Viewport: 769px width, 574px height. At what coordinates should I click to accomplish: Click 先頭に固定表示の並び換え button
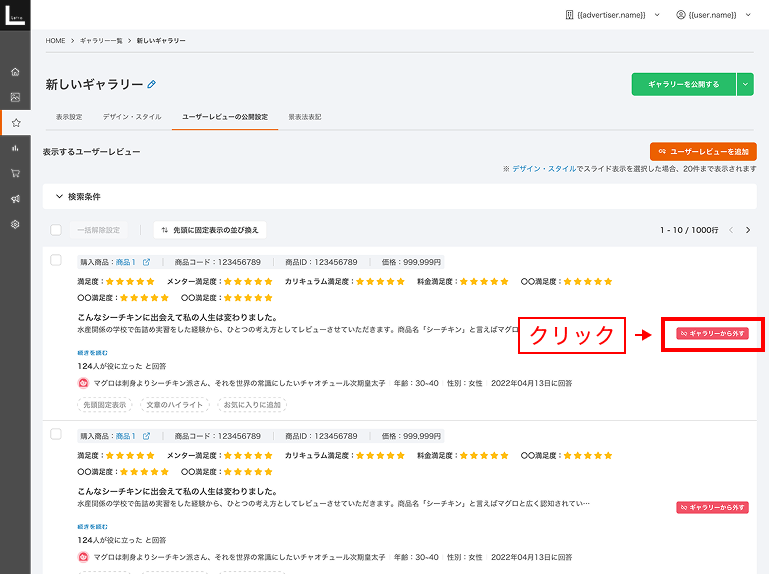point(210,230)
